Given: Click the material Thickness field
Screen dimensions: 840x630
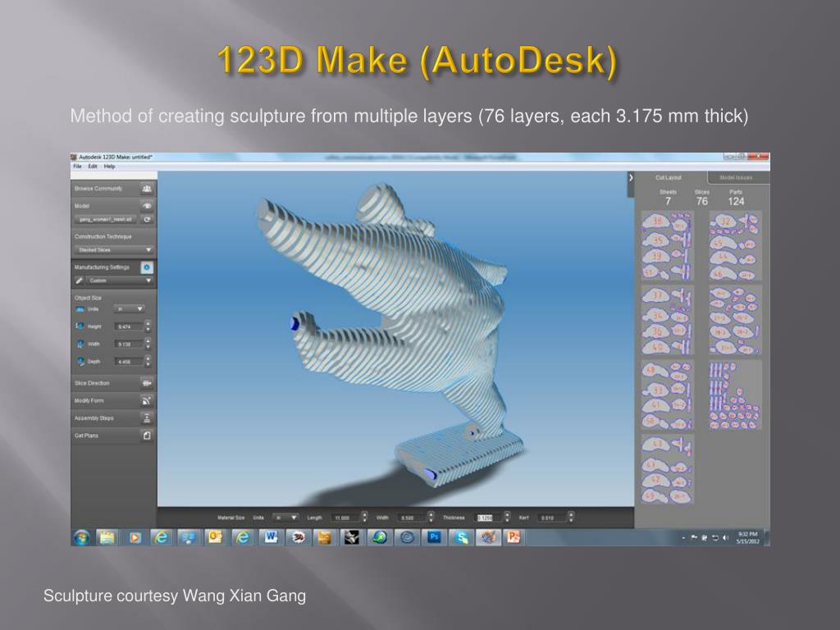Looking at the screenshot, I should [489, 518].
